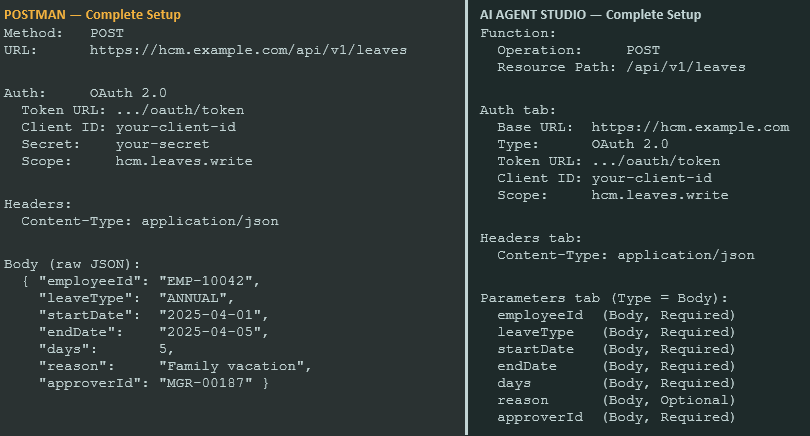Click the Base URL hcm.example.com value
The width and height of the screenshot is (810, 436).
(x=690, y=127)
